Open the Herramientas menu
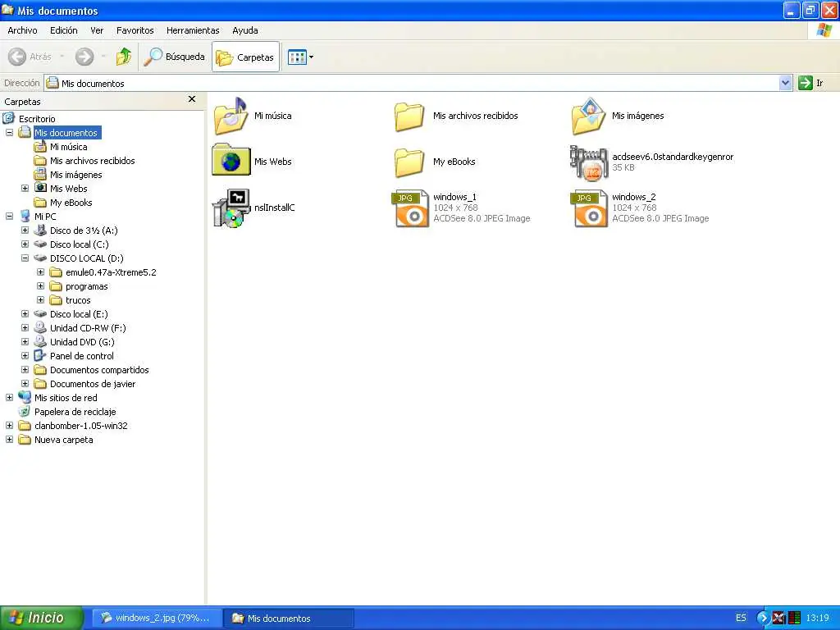Image resolution: width=840 pixels, height=630 pixels. pos(193,30)
